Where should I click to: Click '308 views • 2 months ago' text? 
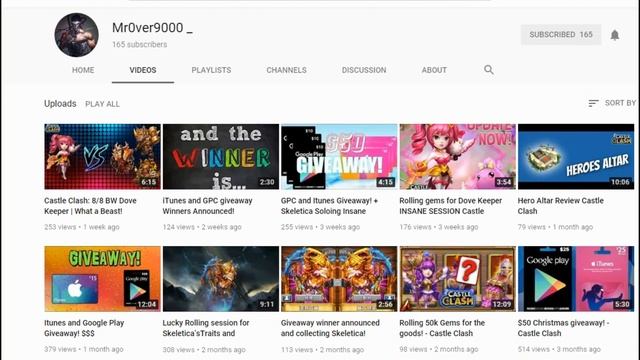click(204, 350)
